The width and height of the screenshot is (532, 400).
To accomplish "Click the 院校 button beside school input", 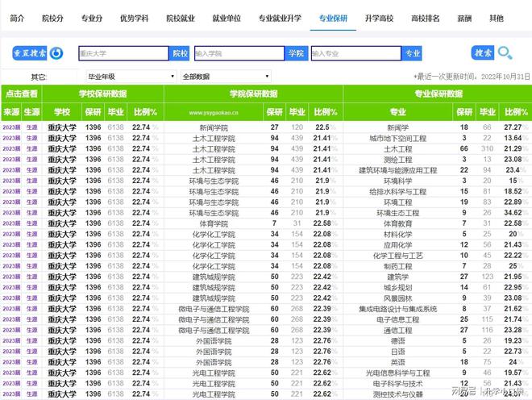I will click(180, 53).
